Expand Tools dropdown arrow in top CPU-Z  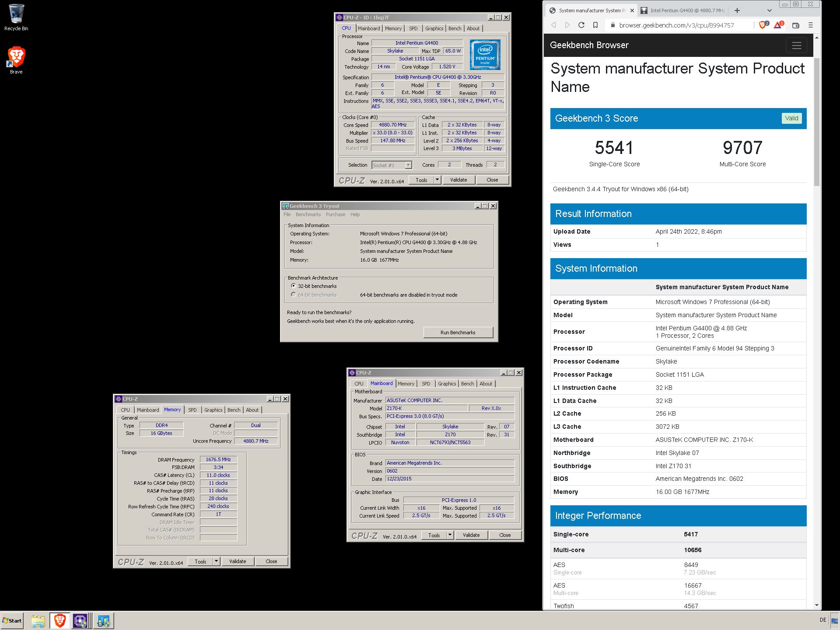(x=437, y=180)
